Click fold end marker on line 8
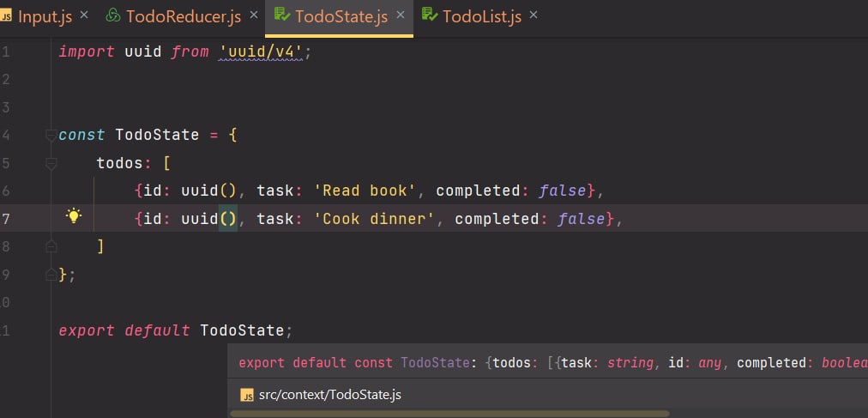Image resolution: width=868 pixels, height=418 pixels. 51,245
